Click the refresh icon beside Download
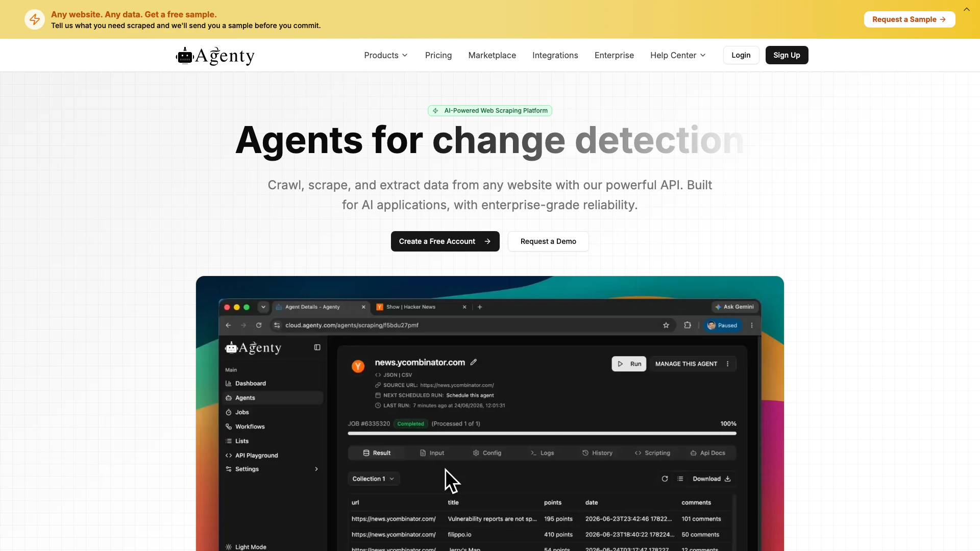Image resolution: width=980 pixels, height=551 pixels. coord(665,479)
